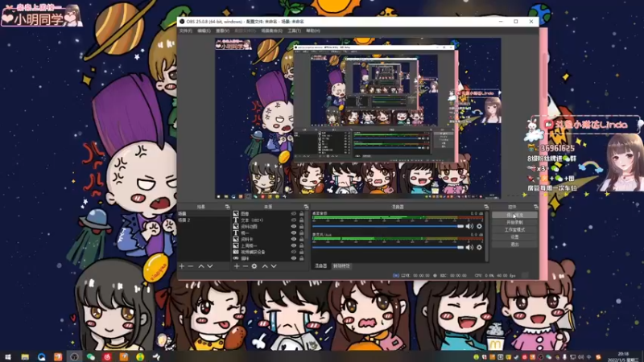Open source properties gear icon

[x=254, y=266]
